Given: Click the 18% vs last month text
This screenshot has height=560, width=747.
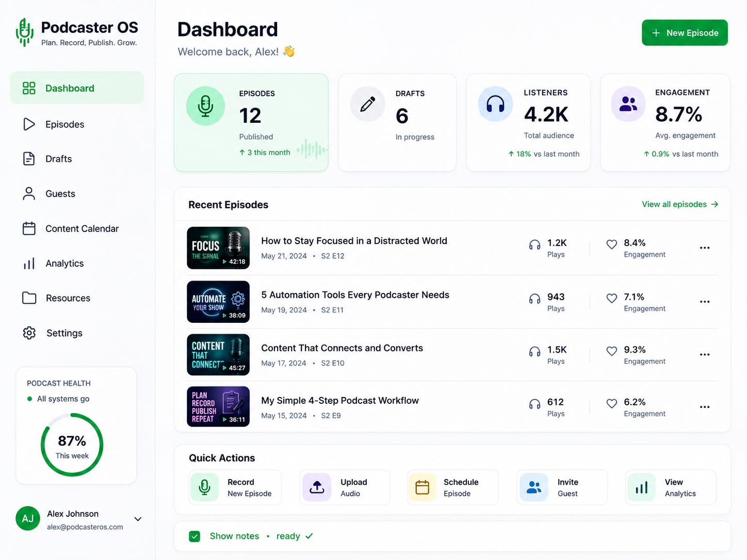Looking at the screenshot, I should (544, 154).
